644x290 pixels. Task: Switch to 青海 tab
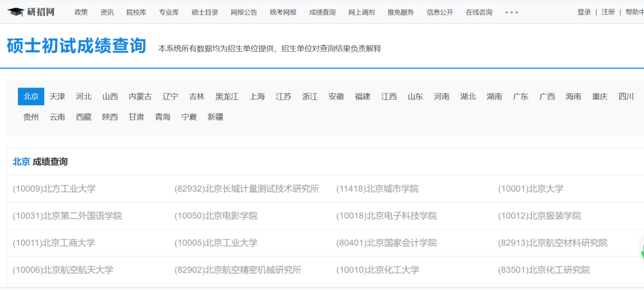[163, 117]
